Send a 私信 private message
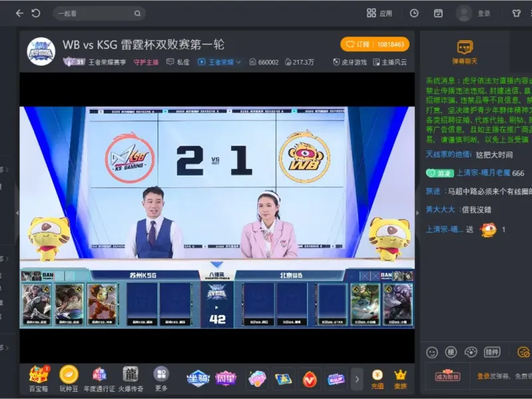The height and width of the screenshot is (399, 532). click(178, 62)
